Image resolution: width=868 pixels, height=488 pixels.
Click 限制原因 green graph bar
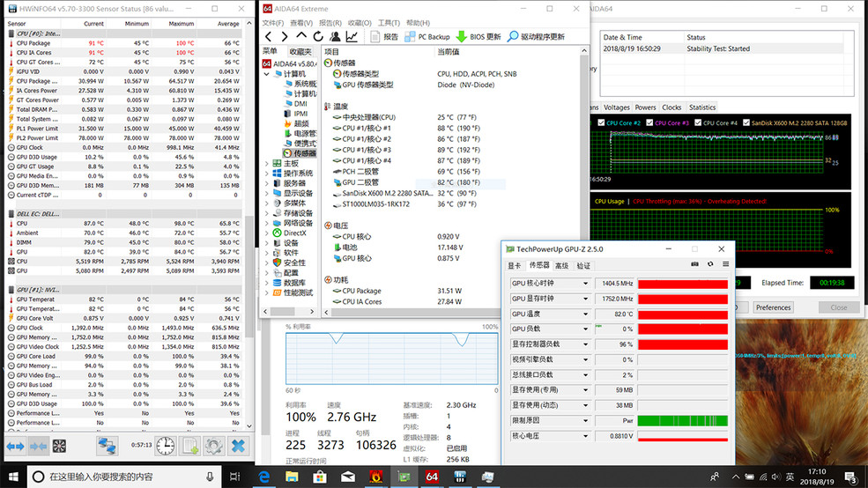tap(683, 420)
